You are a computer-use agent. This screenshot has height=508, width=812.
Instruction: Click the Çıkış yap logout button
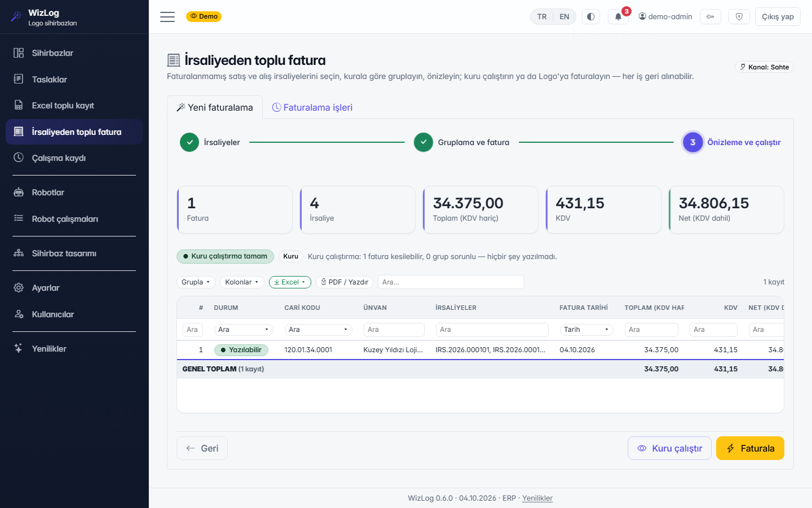[x=778, y=17]
